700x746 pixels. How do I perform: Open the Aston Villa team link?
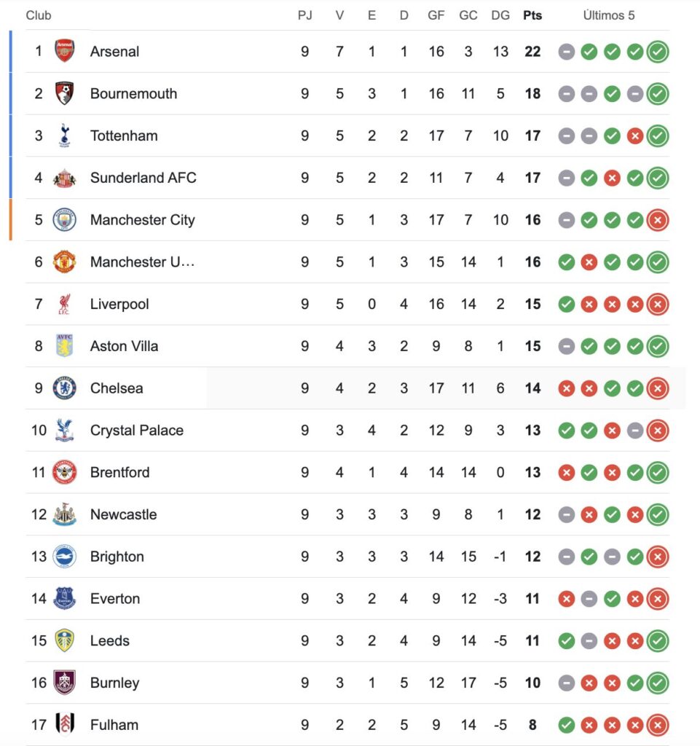click(x=124, y=346)
